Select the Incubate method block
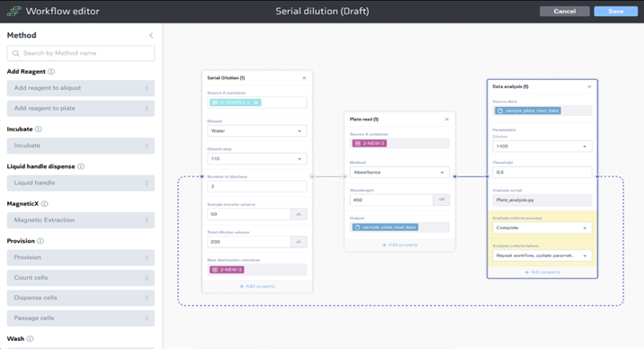This screenshot has height=349, width=644. [x=81, y=146]
